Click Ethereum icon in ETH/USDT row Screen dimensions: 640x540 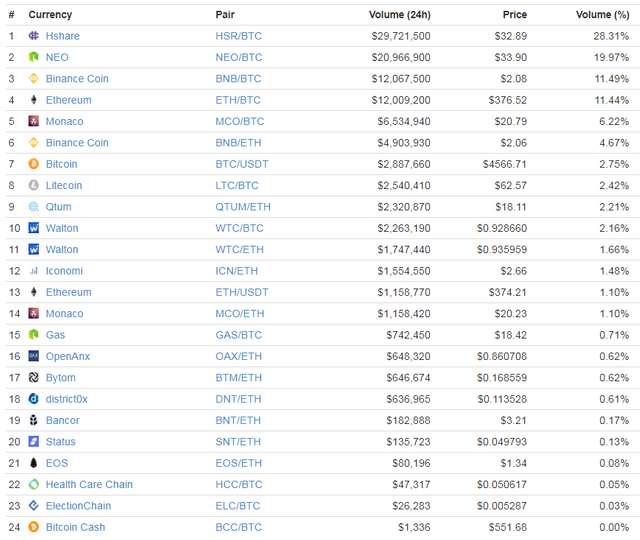click(x=33, y=292)
